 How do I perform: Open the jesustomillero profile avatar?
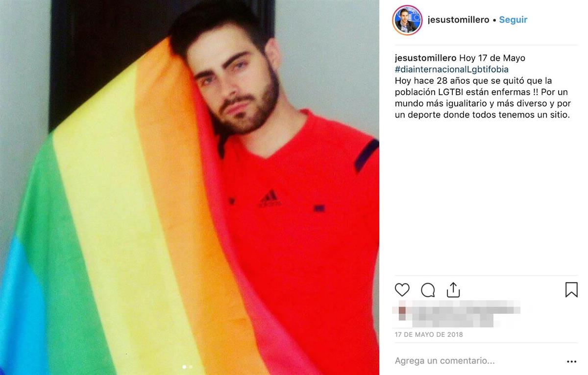point(407,20)
